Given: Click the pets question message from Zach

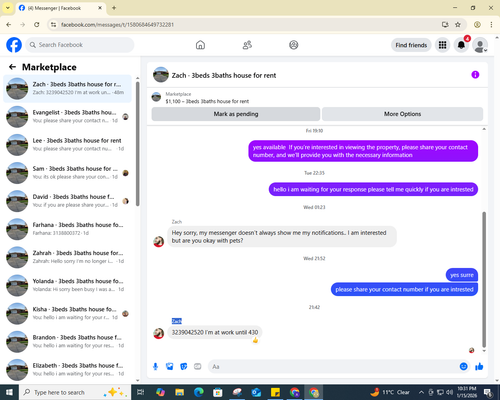Looking at the screenshot, I should (x=282, y=237).
